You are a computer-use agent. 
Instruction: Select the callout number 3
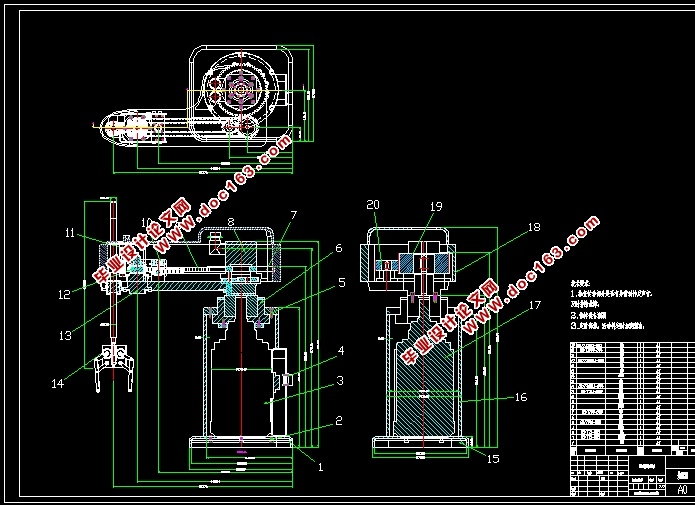coord(340,381)
